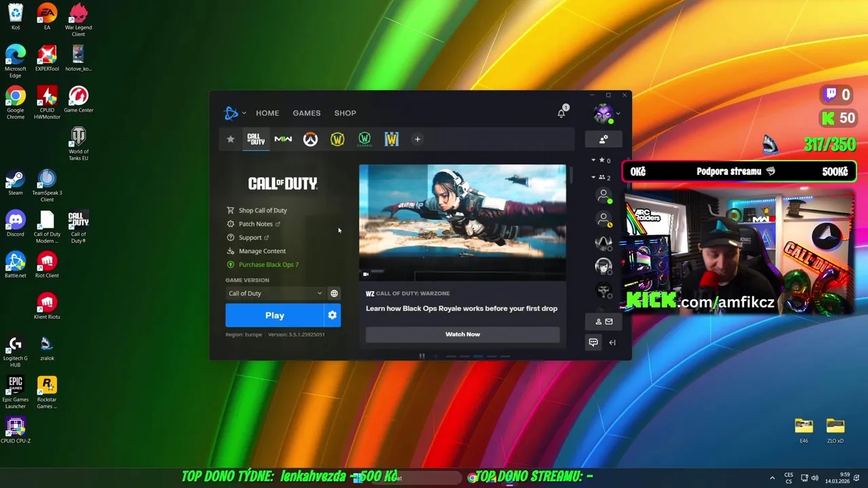Open the profile avatar menu
Screen dimensions: 868x488
[x=604, y=113]
